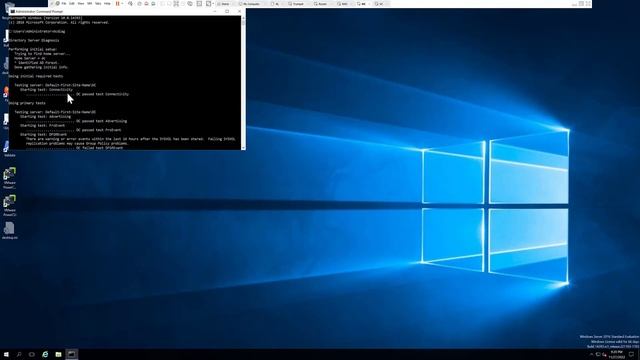Click the Command Prompt taskbar button
The height and width of the screenshot is (360, 640).
point(71,354)
